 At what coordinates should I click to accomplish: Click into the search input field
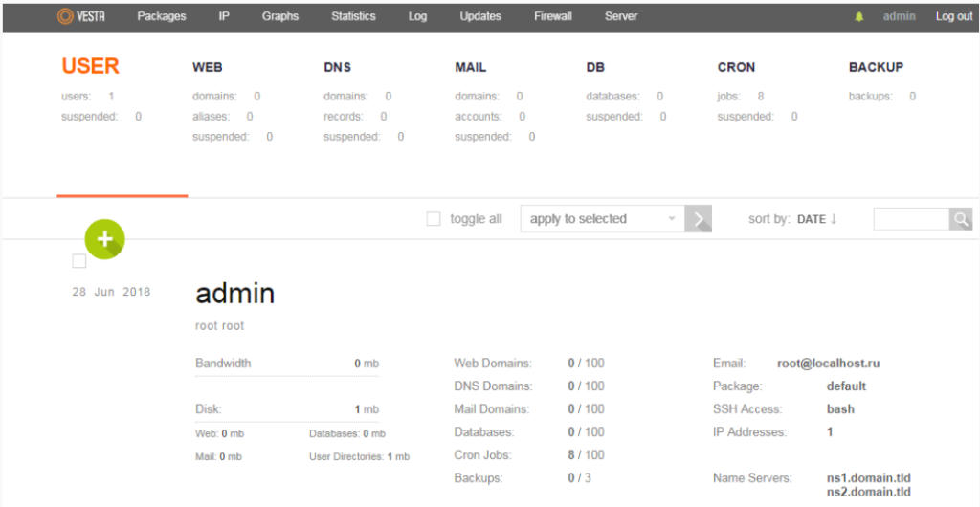coord(910,219)
